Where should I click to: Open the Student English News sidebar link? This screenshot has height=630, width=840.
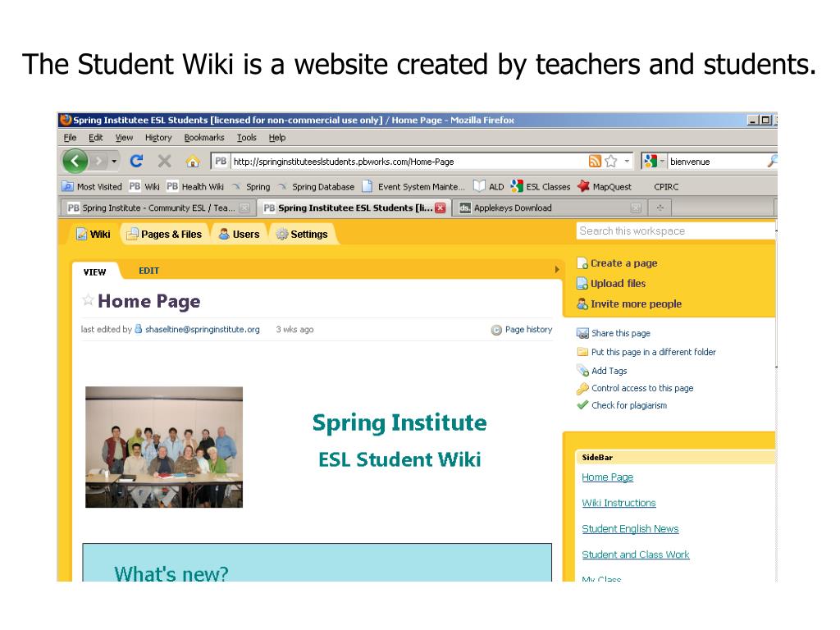pos(630,529)
